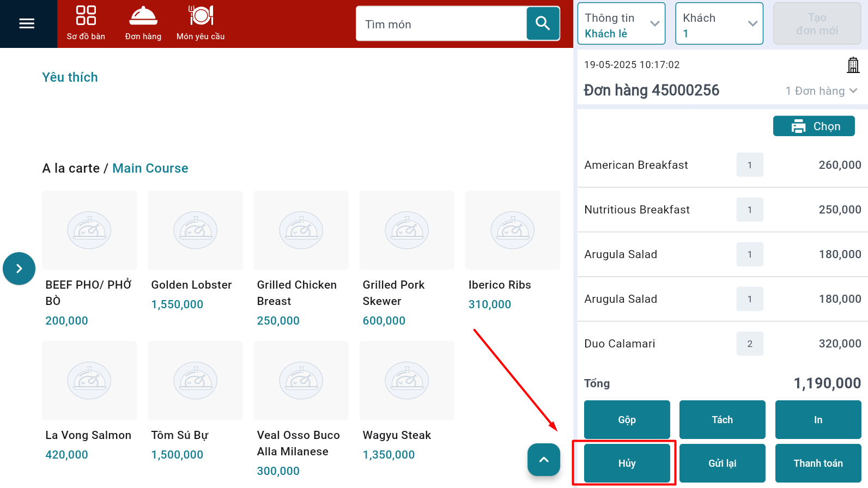Click the Đơn hàng 45000256 title
The image size is (868, 488).
pos(652,90)
